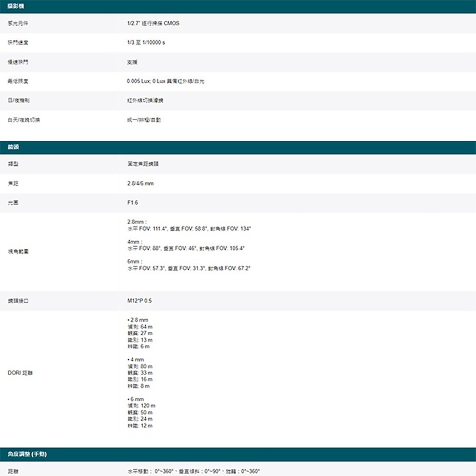Screen dimensions: 476x476
Task: Select the M12*P 0.5 lens mount value
Action: (137, 300)
